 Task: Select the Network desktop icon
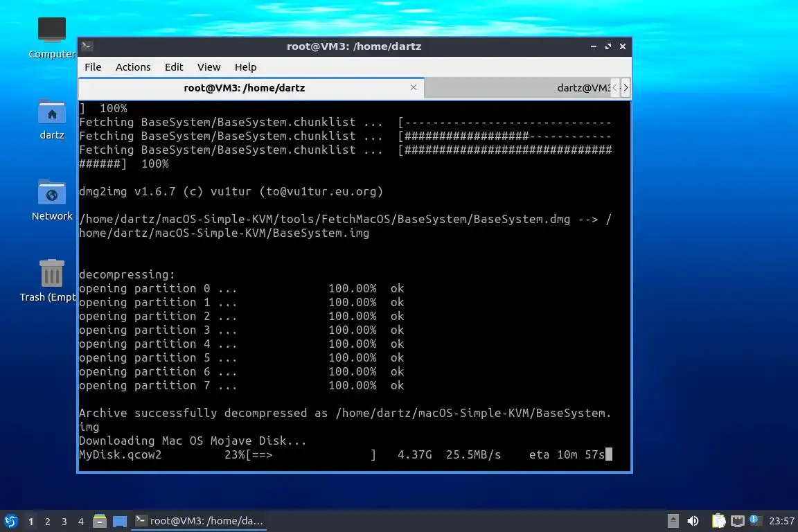click(52, 201)
